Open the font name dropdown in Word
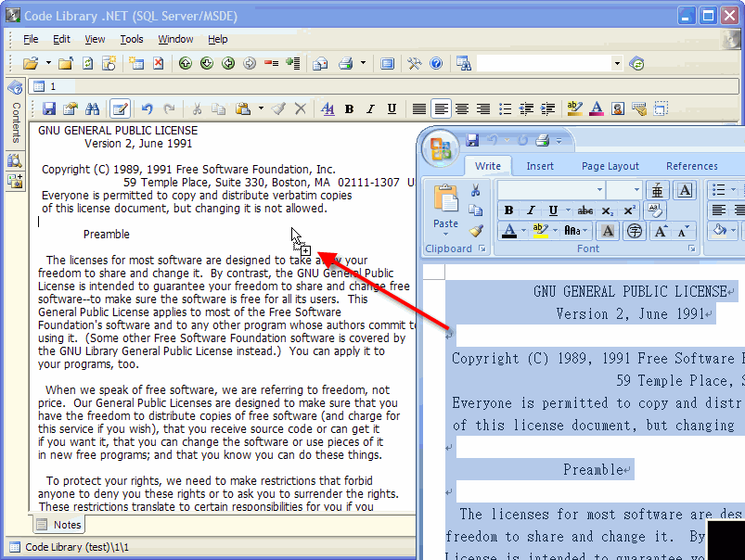 [599, 190]
